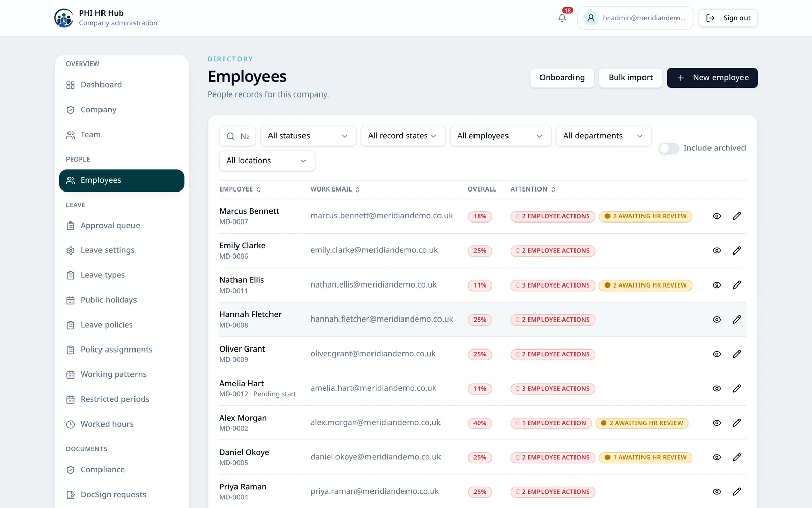
Task: Edit Alex Morgan with the pencil icon
Action: (737, 423)
